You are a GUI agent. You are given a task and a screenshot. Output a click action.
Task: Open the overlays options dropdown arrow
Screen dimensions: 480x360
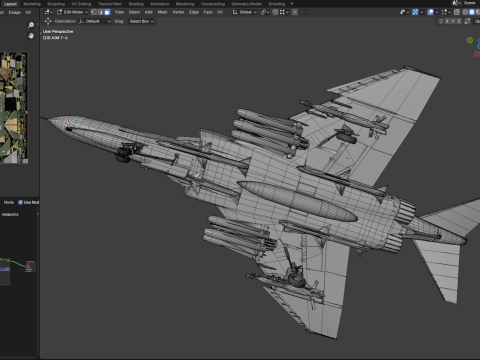coord(437,12)
